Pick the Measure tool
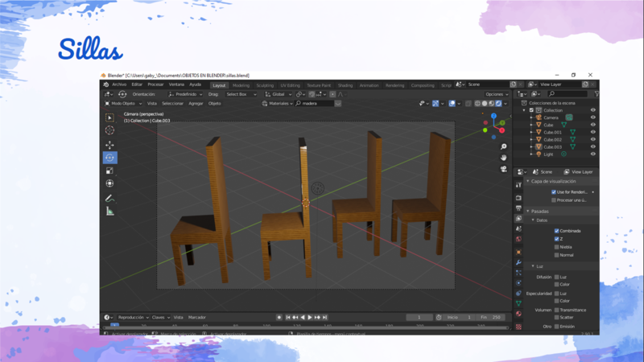 point(109,211)
